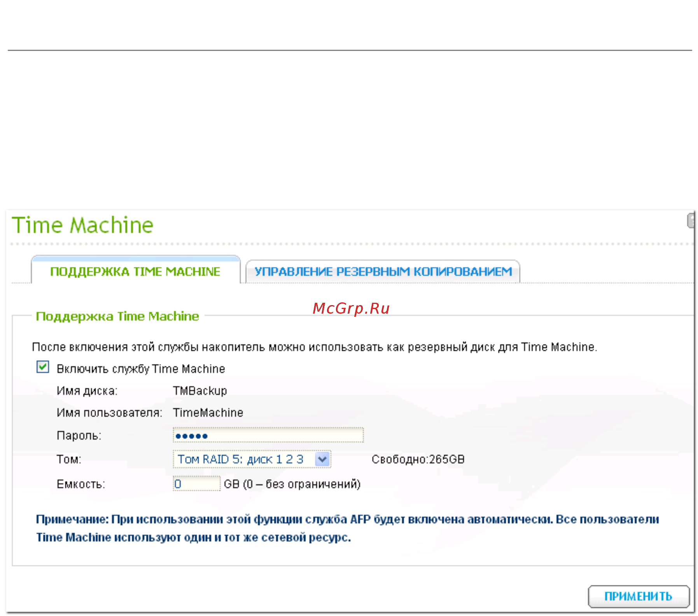Click the GB (0 – без ограничений) hint
The image size is (698, 616).
[x=292, y=484]
